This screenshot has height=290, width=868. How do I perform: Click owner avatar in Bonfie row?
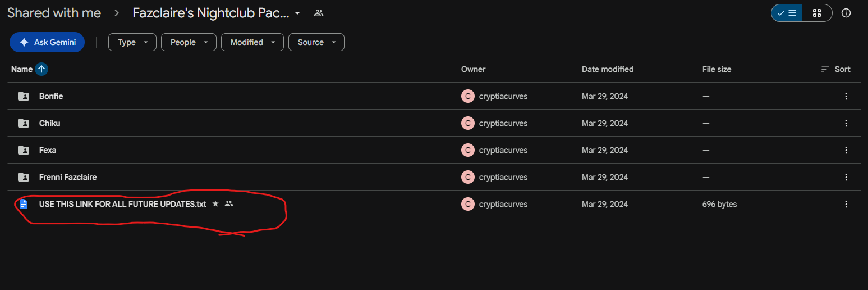[468, 96]
